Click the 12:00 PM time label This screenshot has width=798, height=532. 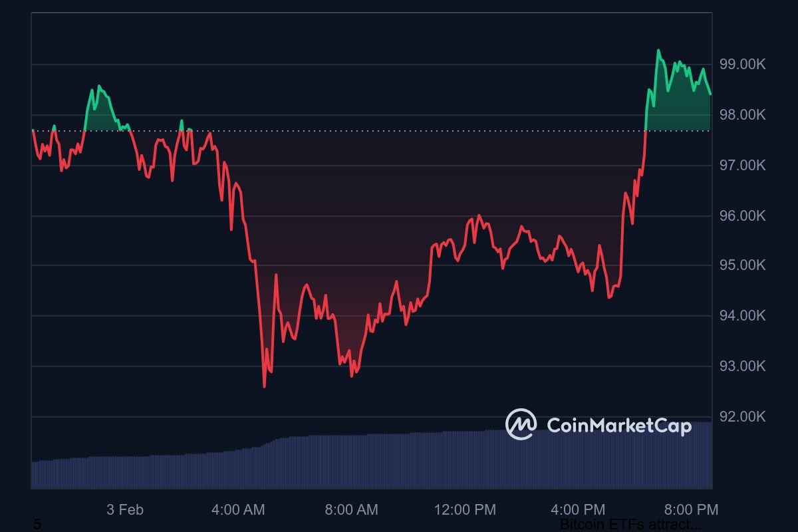(465, 510)
